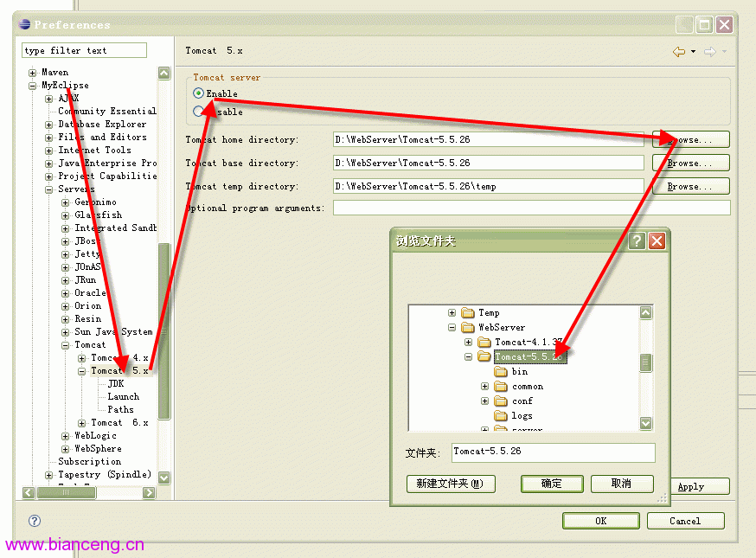Select the Community Essentials tree item
Viewport: 756px width, 558px height.
click(107, 112)
